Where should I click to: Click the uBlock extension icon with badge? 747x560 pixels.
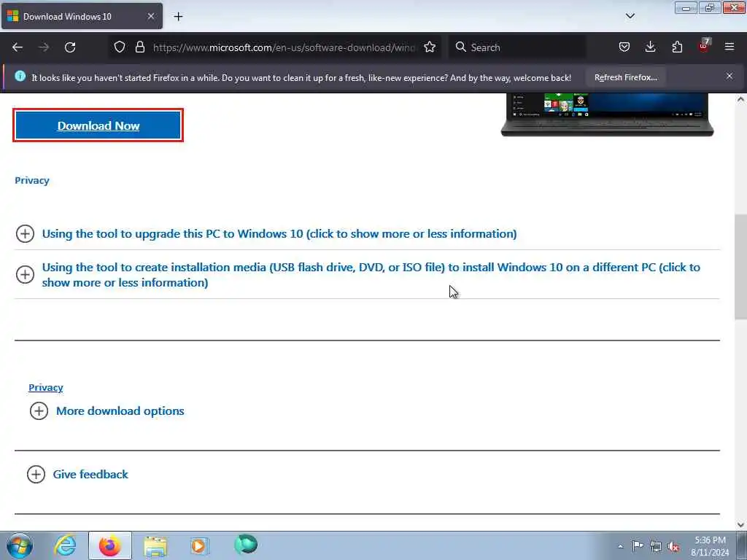(x=704, y=46)
